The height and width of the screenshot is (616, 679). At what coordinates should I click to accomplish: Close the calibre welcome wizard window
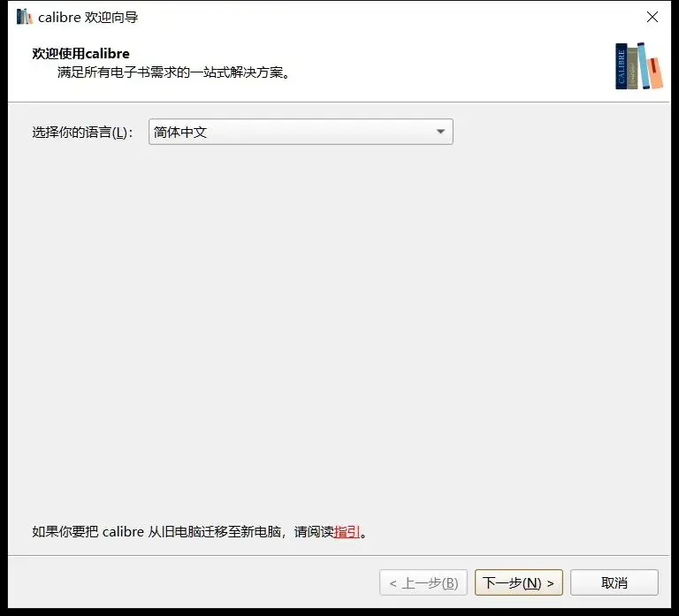652,17
